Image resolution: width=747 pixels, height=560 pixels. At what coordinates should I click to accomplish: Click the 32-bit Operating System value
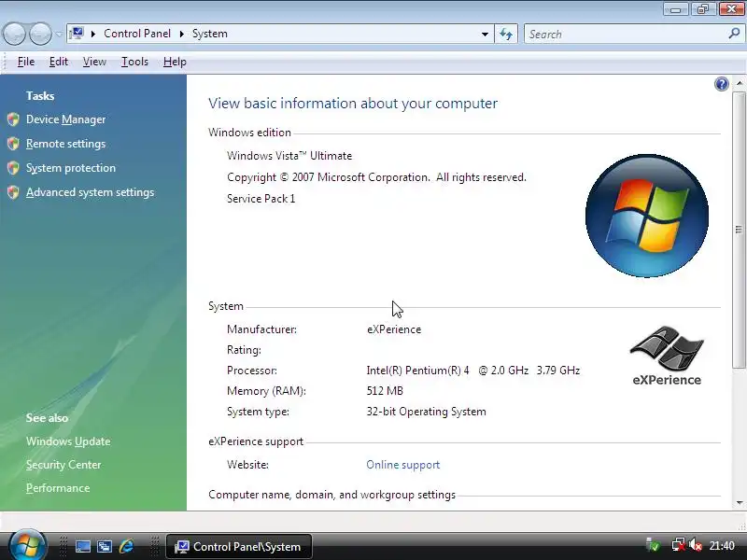coord(427,412)
